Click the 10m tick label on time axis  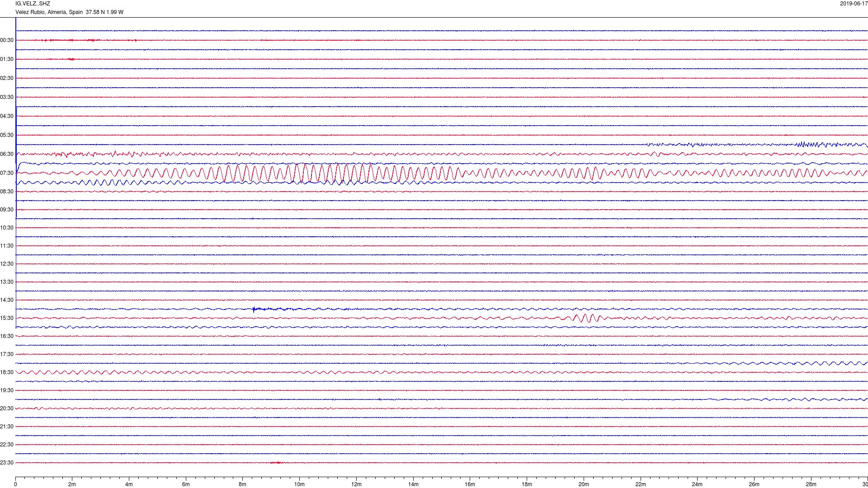pos(299,484)
